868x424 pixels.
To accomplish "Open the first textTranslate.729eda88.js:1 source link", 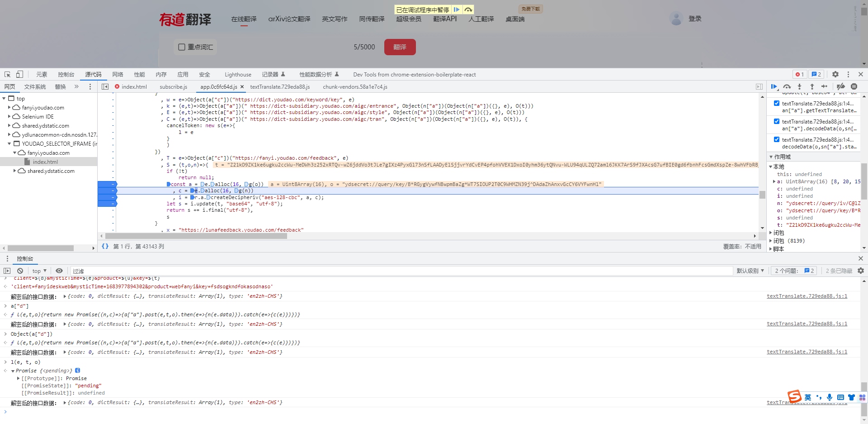I will point(807,296).
